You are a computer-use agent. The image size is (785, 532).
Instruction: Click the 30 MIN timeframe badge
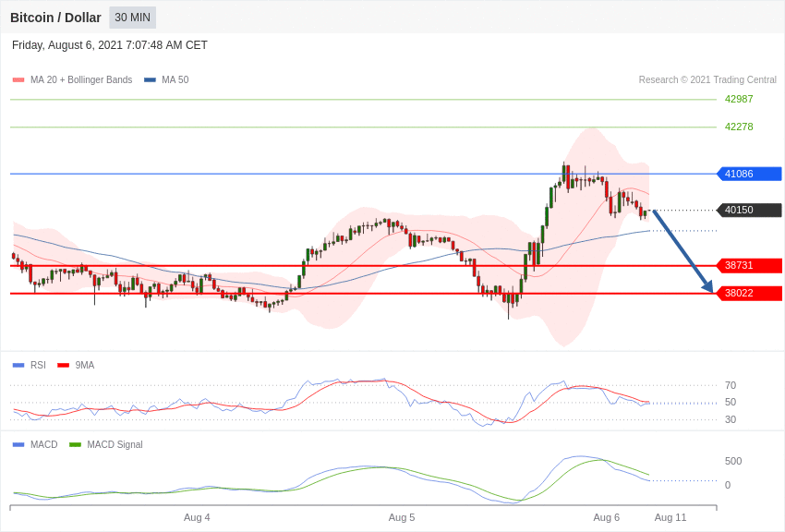(x=133, y=18)
